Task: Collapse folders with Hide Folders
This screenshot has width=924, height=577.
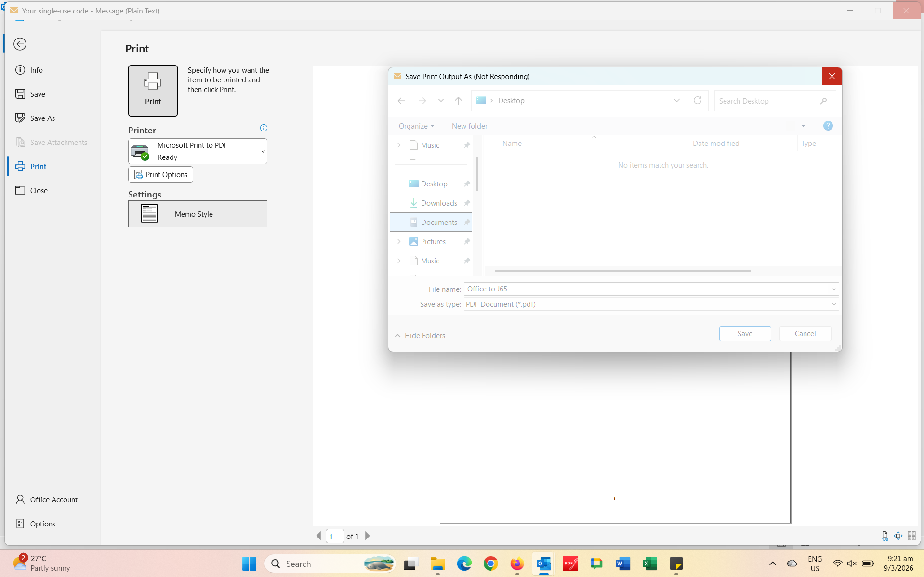Action: [x=420, y=336]
